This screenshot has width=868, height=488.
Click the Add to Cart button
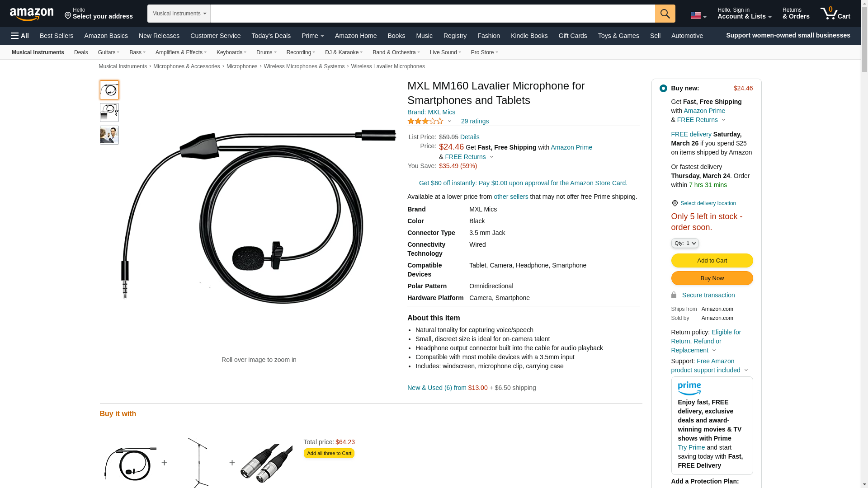(x=712, y=260)
